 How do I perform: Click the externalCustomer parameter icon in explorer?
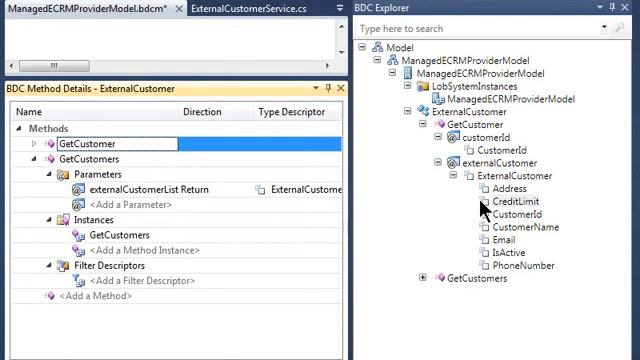pos(453,163)
